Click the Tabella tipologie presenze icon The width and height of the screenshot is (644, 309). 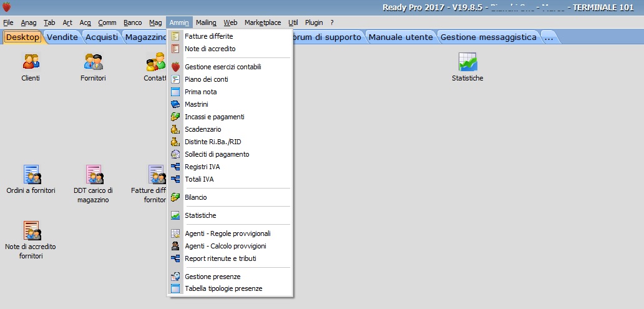click(x=175, y=288)
